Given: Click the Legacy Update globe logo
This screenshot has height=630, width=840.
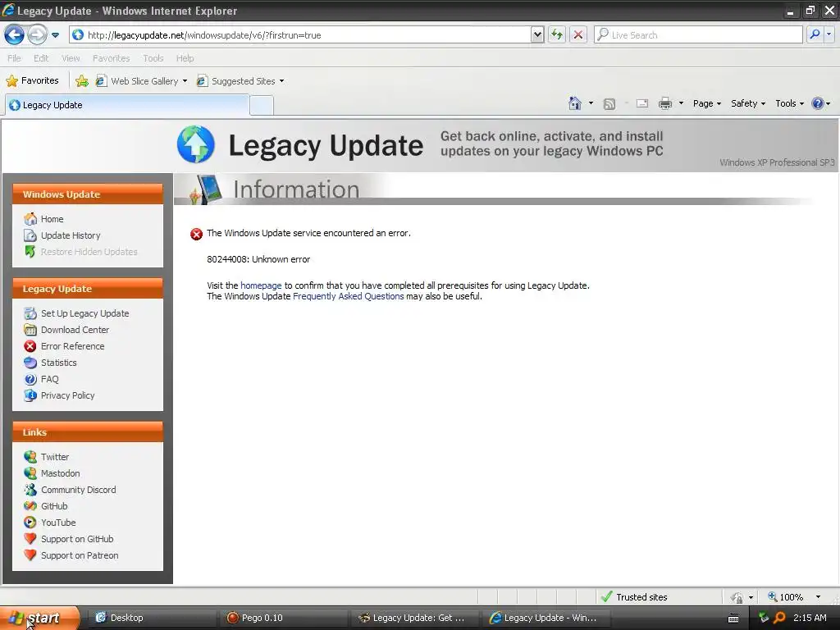Looking at the screenshot, I should [195, 144].
